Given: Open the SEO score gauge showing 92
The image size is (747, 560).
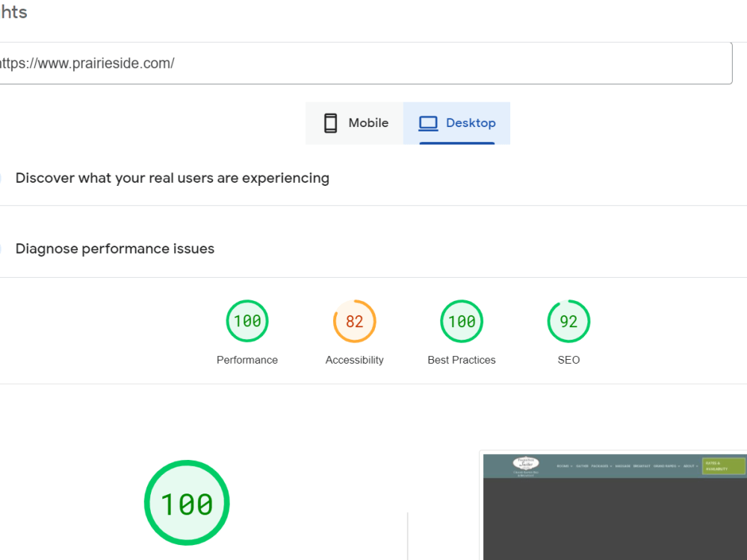Looking at the screenshot, I should pyautogui.click(x=568, y=321).
